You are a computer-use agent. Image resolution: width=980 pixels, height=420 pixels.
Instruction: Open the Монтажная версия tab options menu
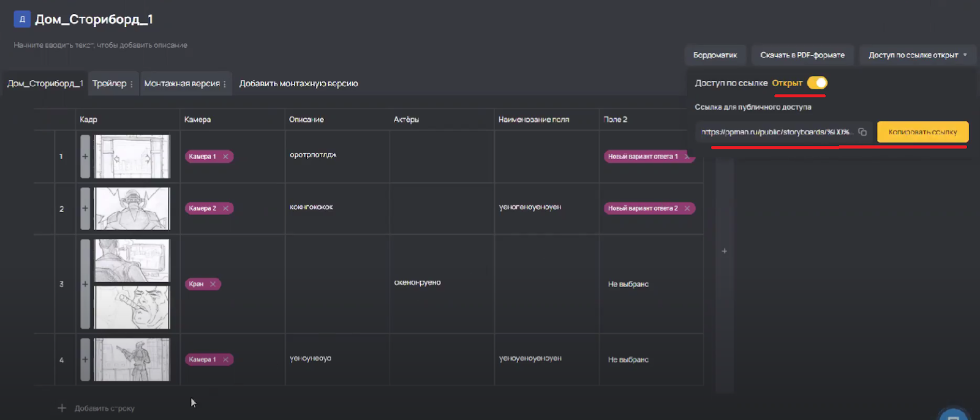click(x=225, y=84)
